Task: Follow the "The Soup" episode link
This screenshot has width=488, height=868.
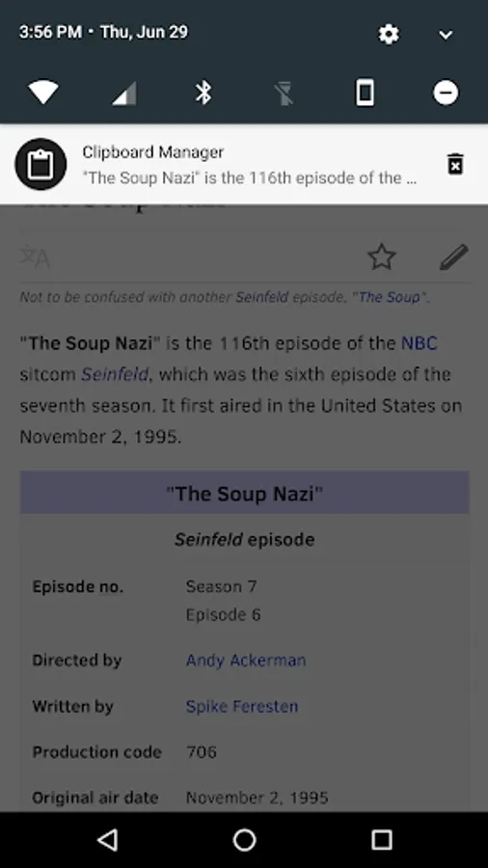Action: [x=389, y=297]
